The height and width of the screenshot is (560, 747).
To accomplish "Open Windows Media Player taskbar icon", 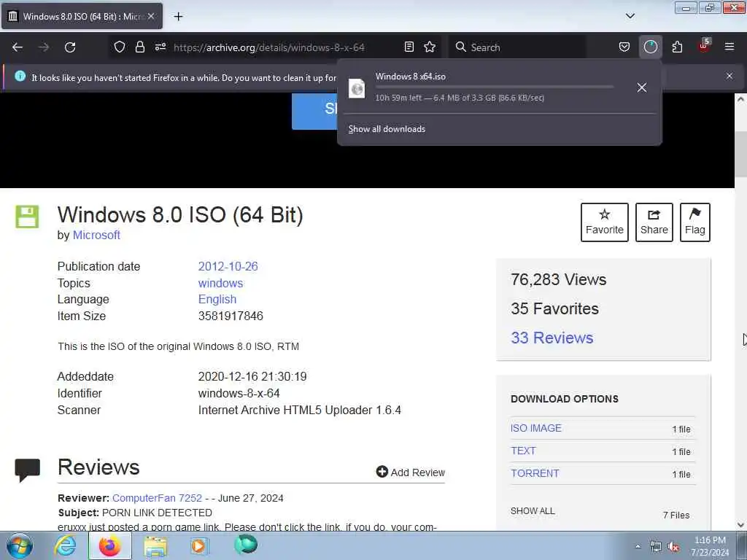I will click(x=199, y=545).
